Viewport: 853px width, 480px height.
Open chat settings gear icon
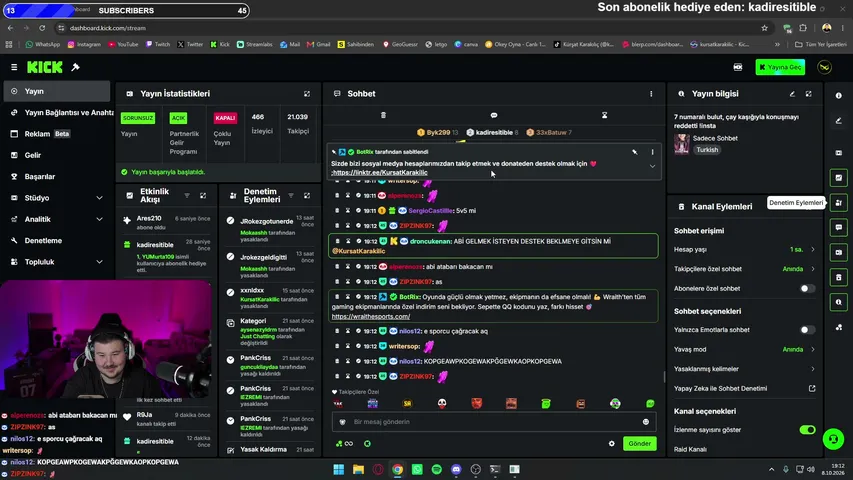(611, 444)
